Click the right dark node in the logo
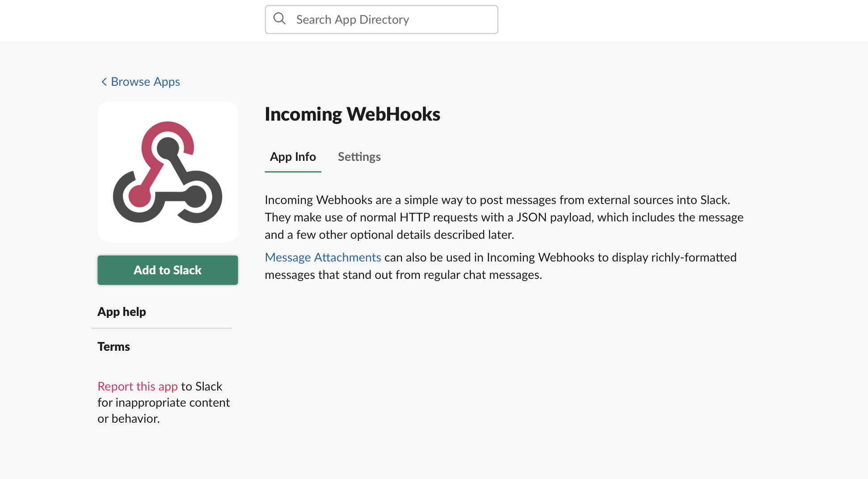This screenshot has height=479, width=868. tap(195, 196)
